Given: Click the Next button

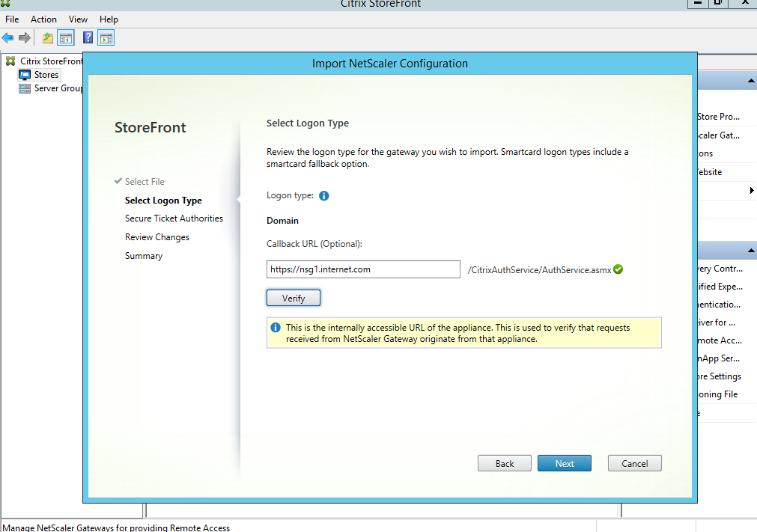Looking at the screenshot, I should [x=564, y=463].
